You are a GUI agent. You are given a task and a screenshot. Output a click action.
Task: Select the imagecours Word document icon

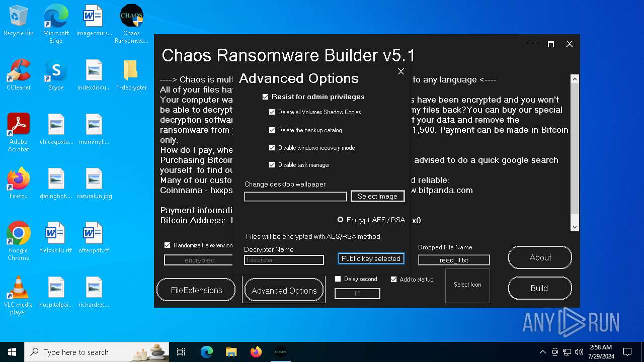click(x=94, y=21)
